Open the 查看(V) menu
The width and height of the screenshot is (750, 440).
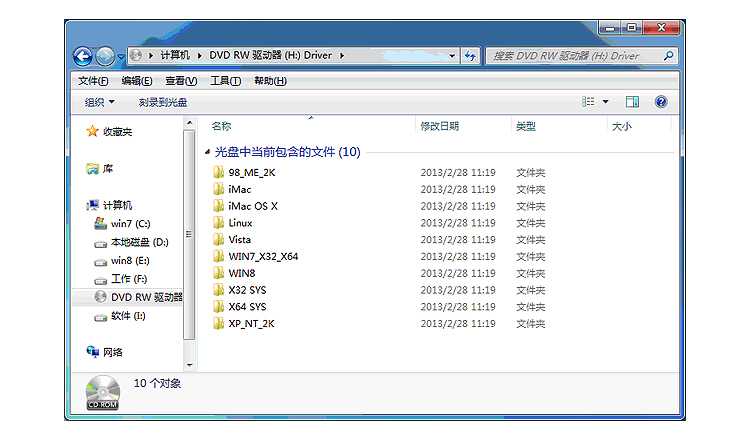coord(181,81)
